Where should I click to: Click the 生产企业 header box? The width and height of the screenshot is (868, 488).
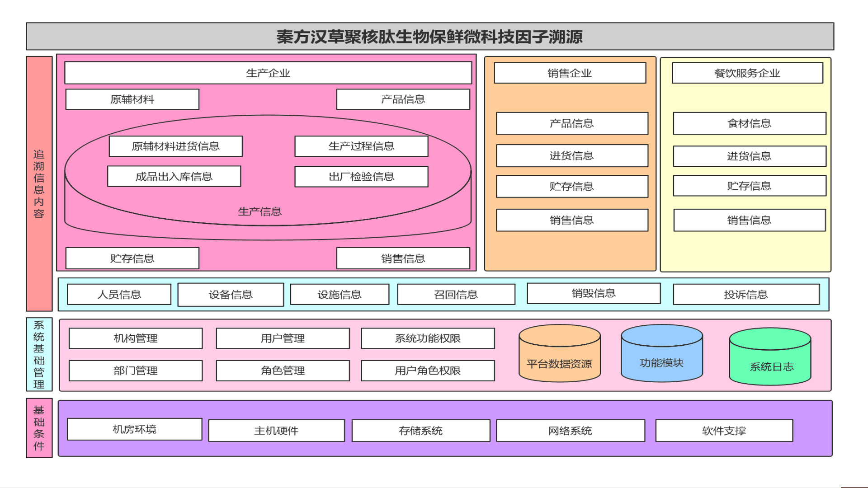pyautogui.click(x=268, y=73)
